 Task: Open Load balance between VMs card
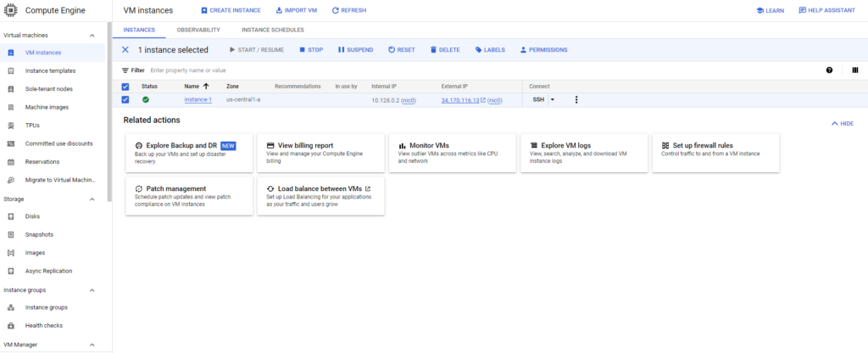click(x=321, y=196)
